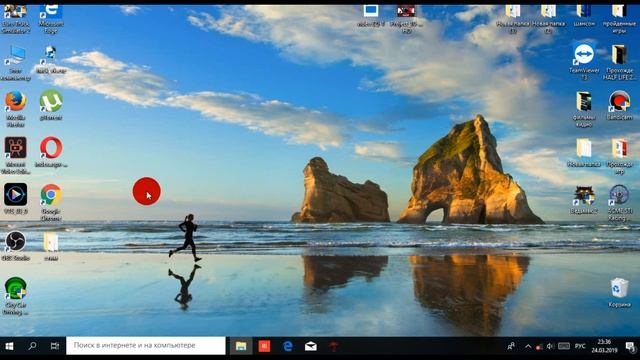Viewport: 640px width, 360px height.
Task: Open the orange app pinned on taskbar
Action: pos(264,347)
